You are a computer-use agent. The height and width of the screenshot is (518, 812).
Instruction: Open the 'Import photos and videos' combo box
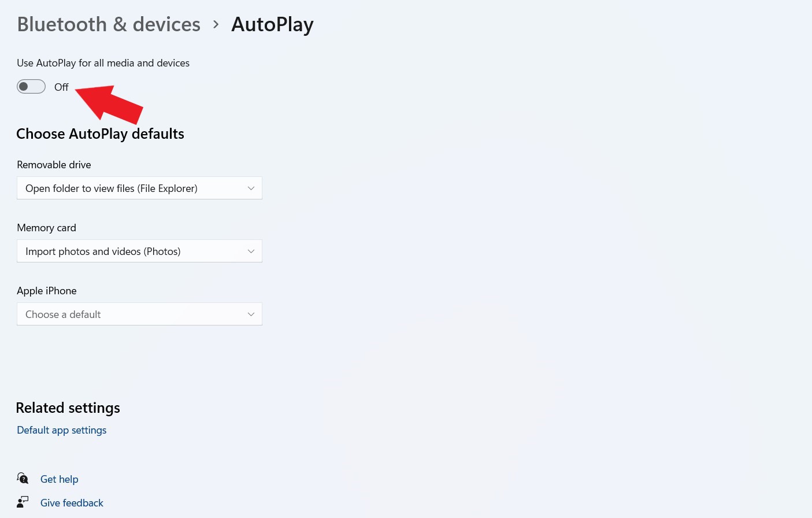pos(139,251)
